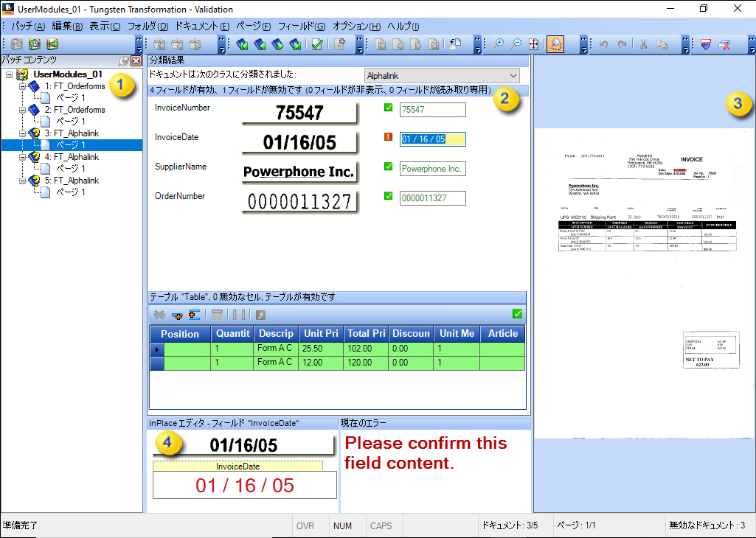Viewport: 756px width, 538px height.
Task: Jump to first document with green double-arrow icon
Action: coord(241,43)
